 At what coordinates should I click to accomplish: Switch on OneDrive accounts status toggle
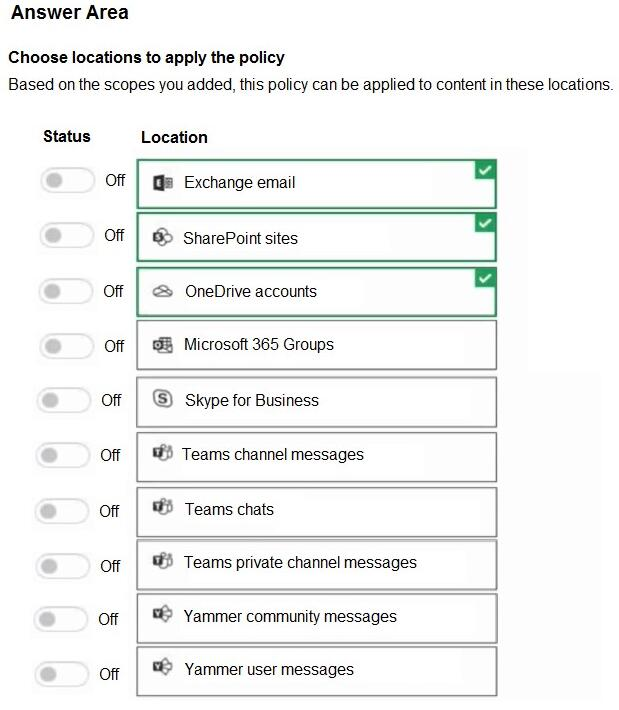pos(66,291)
